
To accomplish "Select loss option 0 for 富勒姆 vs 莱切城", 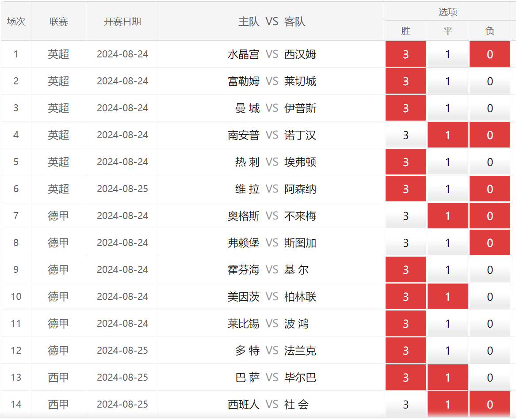I will pos(489,81).
